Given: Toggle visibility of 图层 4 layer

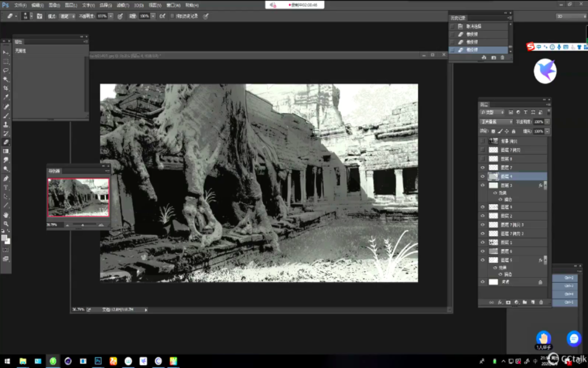Looking at the screenshot, I should point(482,177).
